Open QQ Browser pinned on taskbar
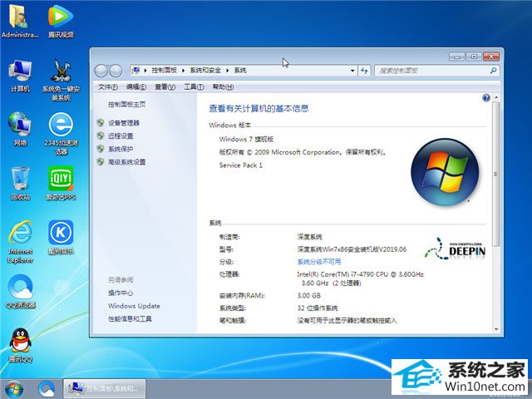 [x=47, y=389]
